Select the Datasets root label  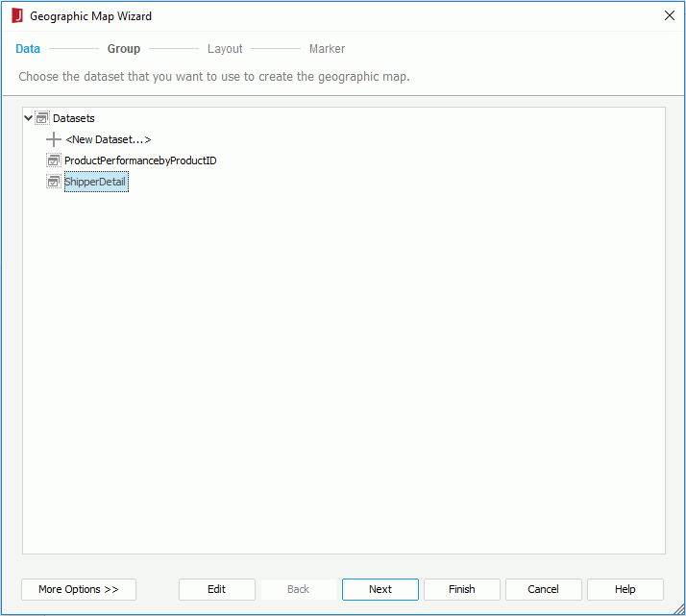pos(73,118)
